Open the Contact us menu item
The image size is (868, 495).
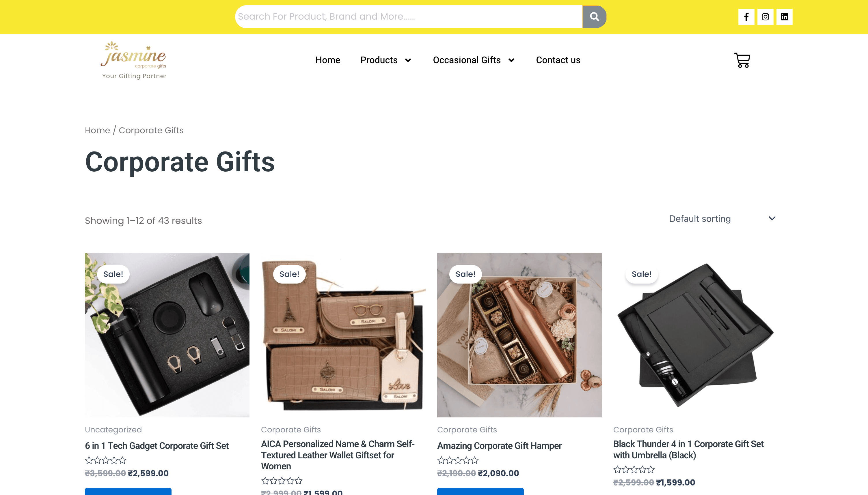coord(558,60)
